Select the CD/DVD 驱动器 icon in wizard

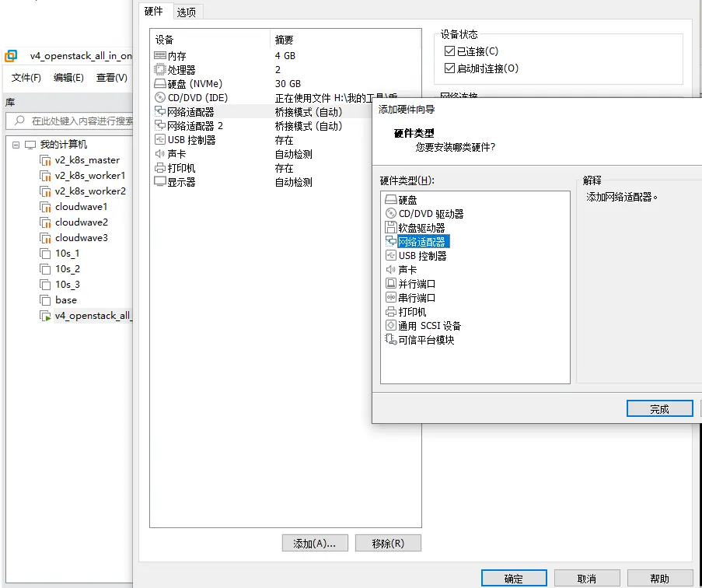pos(391,214)
